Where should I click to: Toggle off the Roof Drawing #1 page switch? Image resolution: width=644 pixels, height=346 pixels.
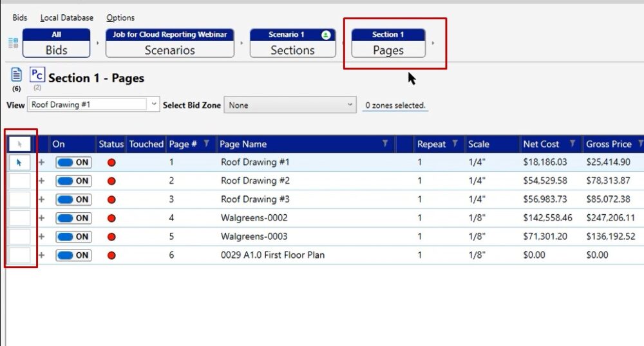tap(73, 163)
